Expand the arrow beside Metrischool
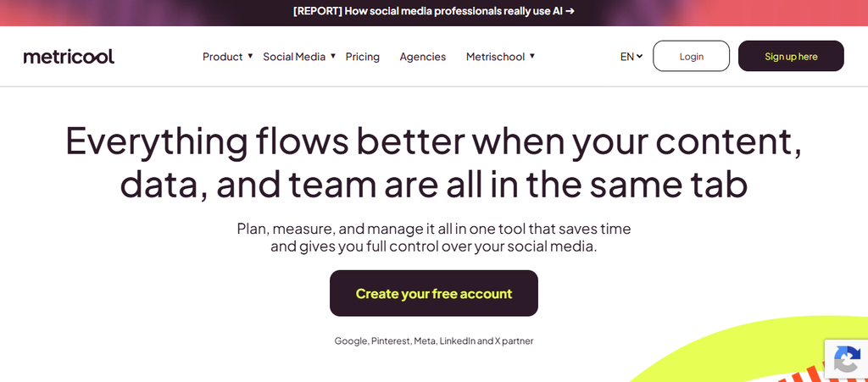Screen dimensions: 868x382 click(x=532, y=56)
